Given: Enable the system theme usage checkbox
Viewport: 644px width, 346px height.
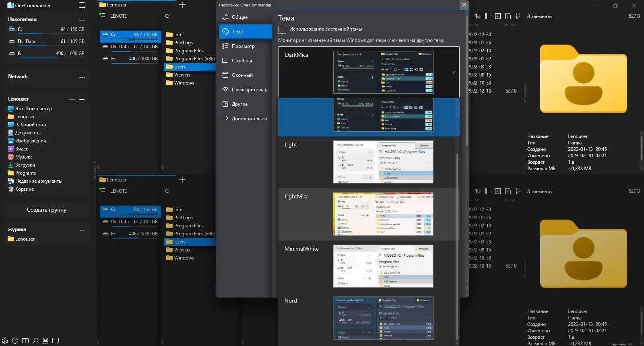Looking at the screenshot, I should click(282, 29).
